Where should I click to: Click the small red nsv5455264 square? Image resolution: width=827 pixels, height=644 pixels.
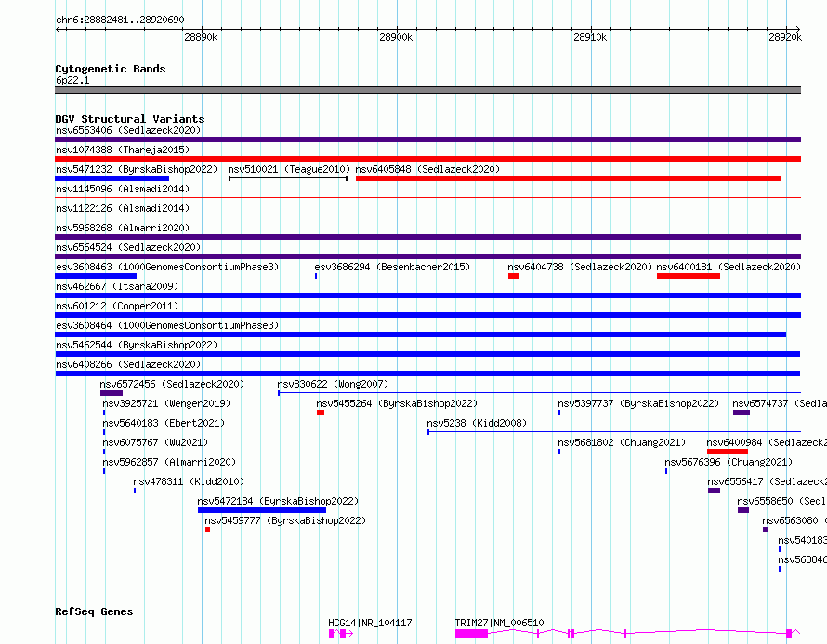[x=321, y=413]
